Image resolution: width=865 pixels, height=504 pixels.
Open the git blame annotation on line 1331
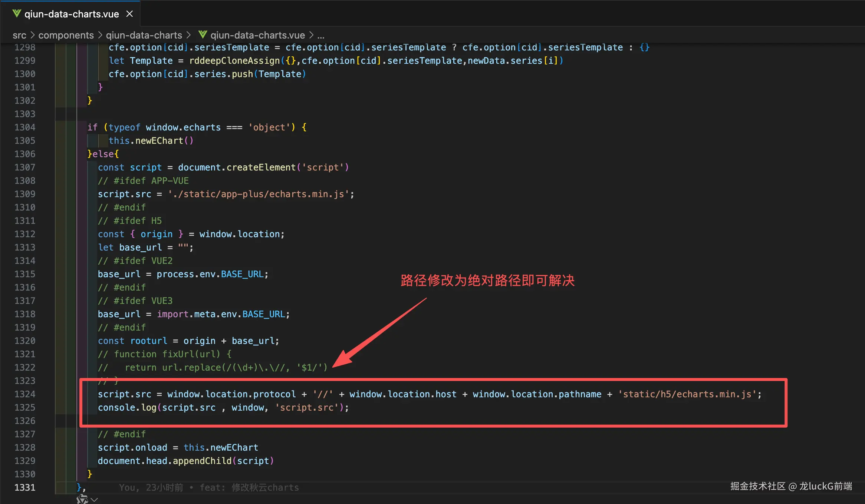209,487
